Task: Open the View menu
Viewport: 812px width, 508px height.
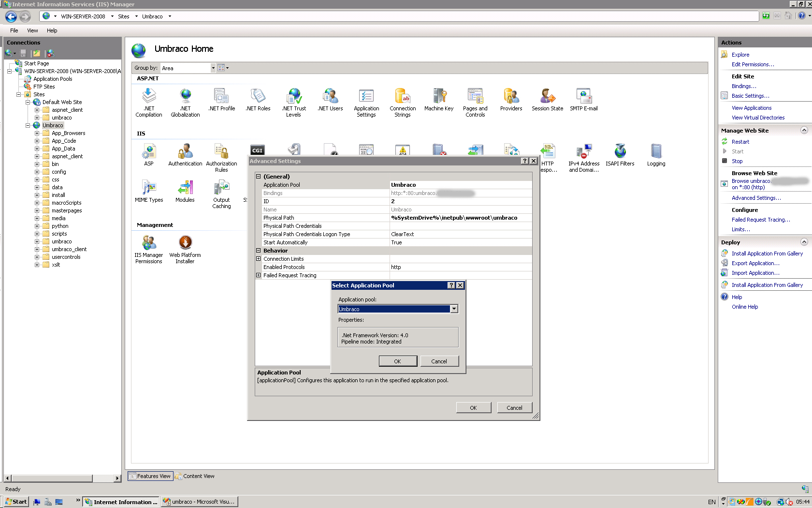Action: [32, 30]
